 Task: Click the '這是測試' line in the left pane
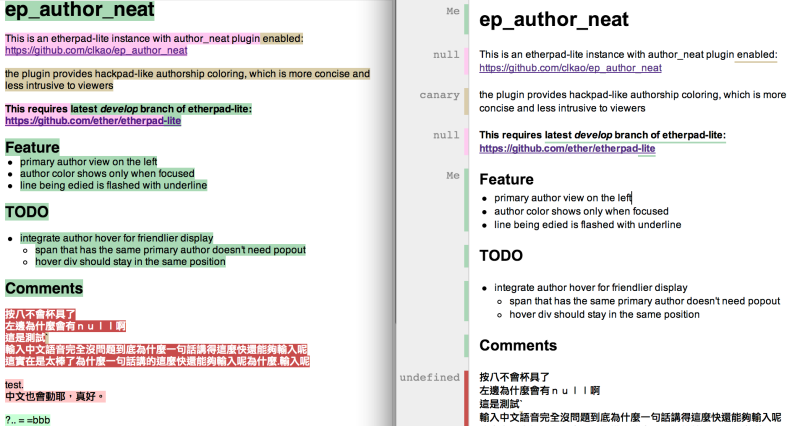[x=27, y=338]
